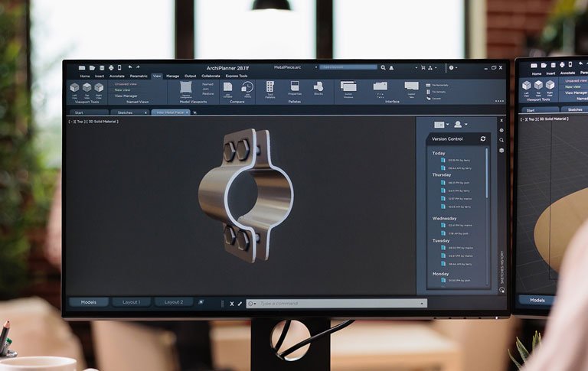Viewport: 588px width, 371px height.
Task: Open the Annotate ribbon tab
Action: click(x=116, y=76)
